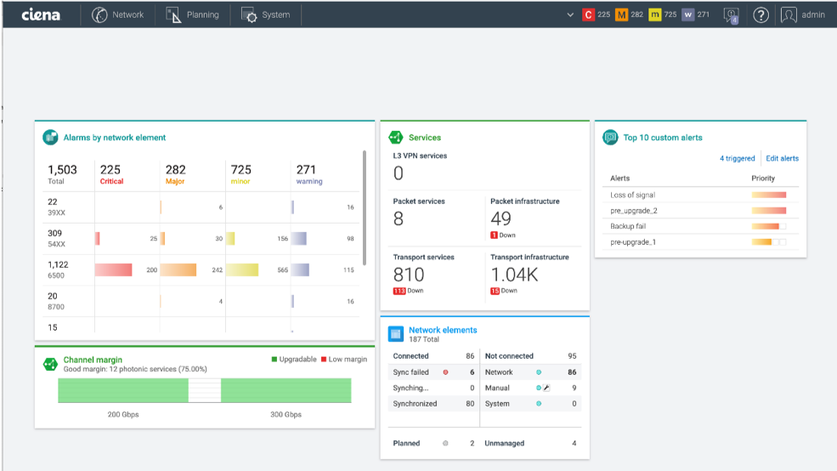837x471 pixels.
Task: Click the Major alarms orange M badge
Action: 622,15
